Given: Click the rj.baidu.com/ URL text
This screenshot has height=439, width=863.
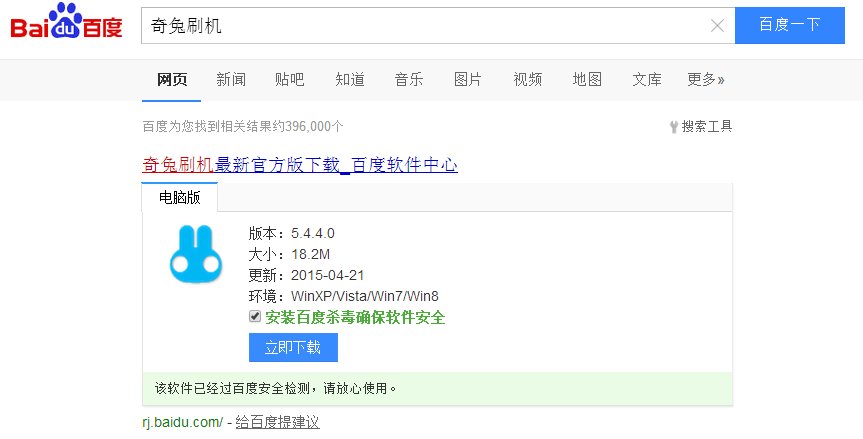Looking at the screenshot, I should coord(182,422).
